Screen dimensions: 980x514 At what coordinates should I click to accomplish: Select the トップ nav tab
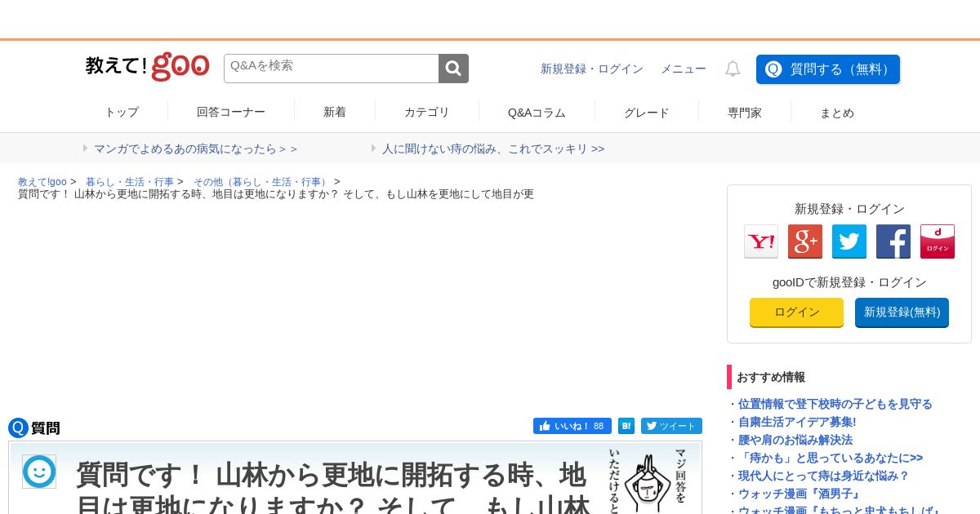click(x=122, y=113)
